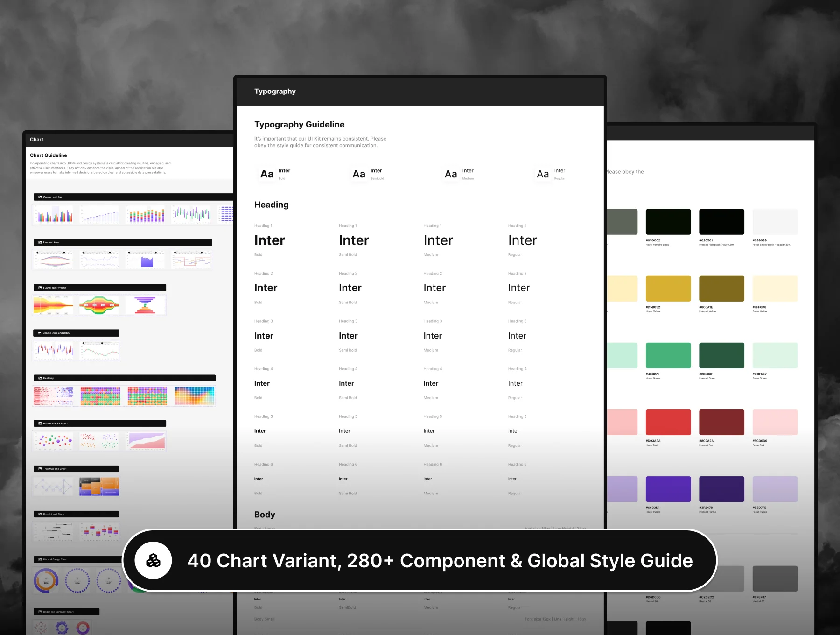The height and width of the screenshot is (635, 840).
Task: Pick the Focus Yellow pale cream swatch
Action: (775, 289)
